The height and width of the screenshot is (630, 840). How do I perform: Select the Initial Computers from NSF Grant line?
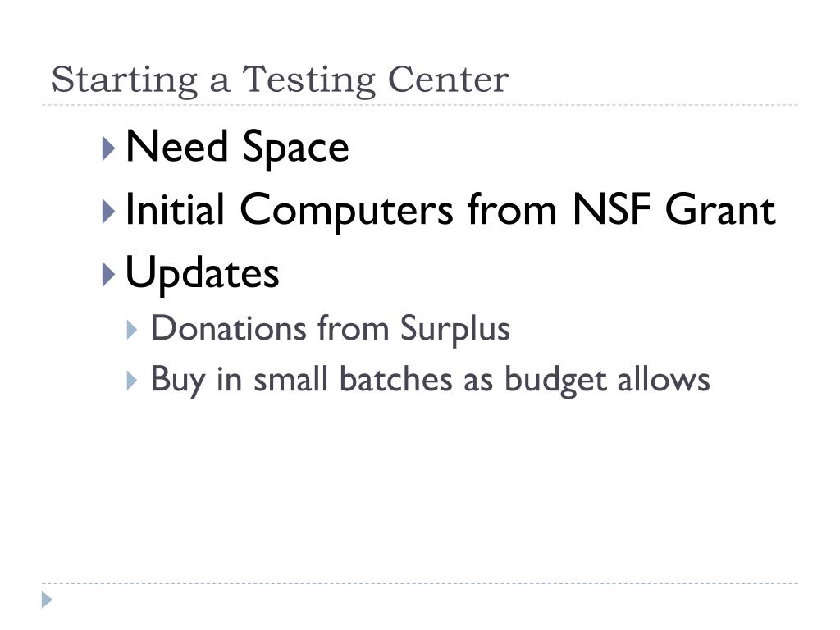[x=450, y=210]
